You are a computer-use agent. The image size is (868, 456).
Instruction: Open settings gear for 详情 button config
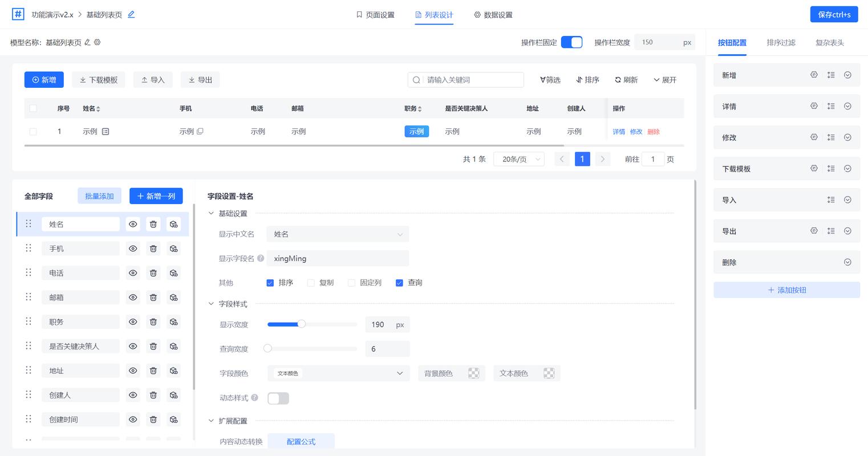(814, 106)
